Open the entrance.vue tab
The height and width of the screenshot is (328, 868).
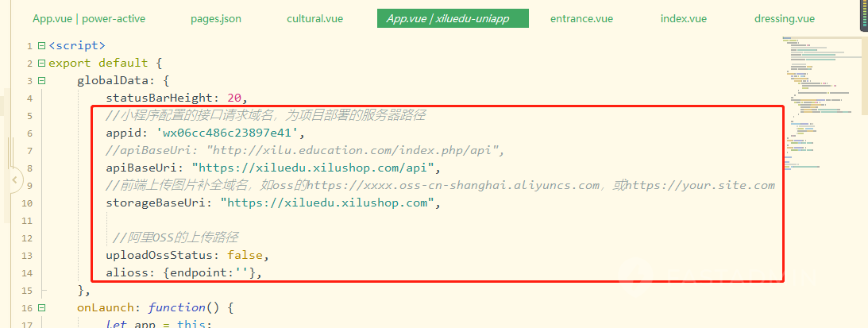pos(581,18)
